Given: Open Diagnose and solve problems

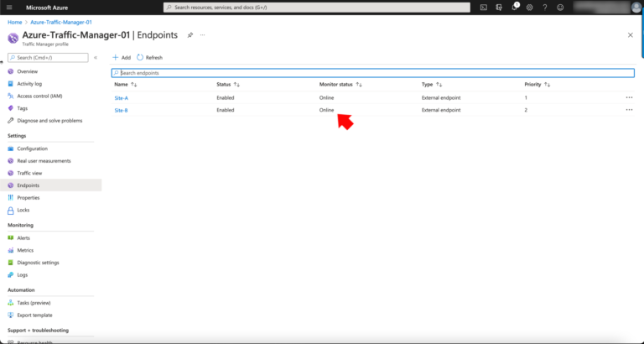Looking at the screenshot, I should point(50,121).
